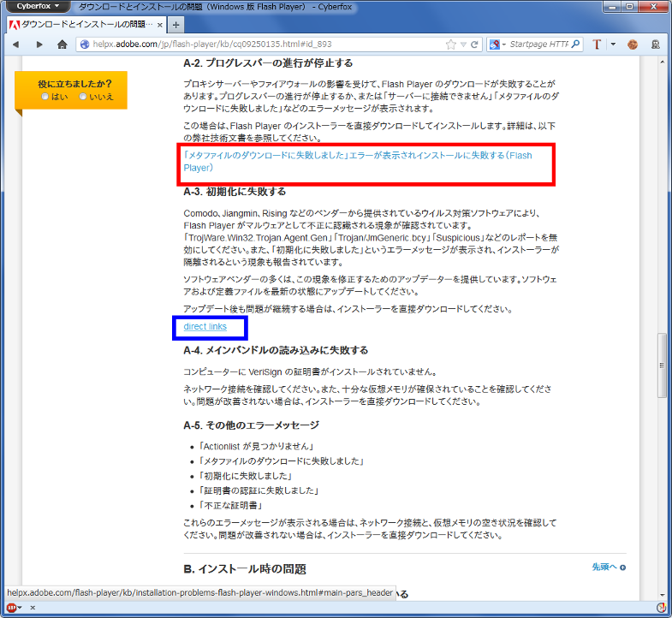Image resolution: width=672 pixels, height=618 pixels.
Task: Click bullet 「初期化に失敗しました」
Action: [x=246, y=476]
